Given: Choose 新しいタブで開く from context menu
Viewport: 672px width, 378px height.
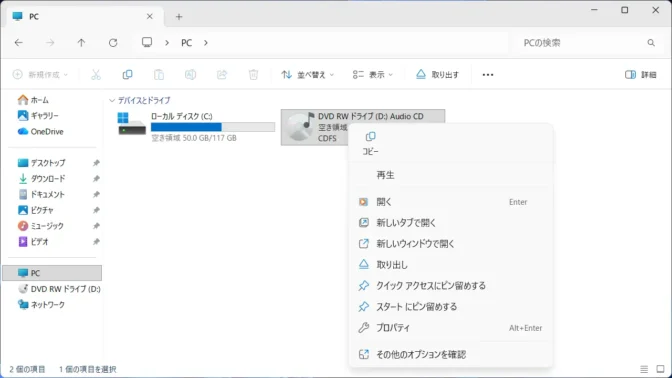Looking at the screenshot, I should click(451, 223).
